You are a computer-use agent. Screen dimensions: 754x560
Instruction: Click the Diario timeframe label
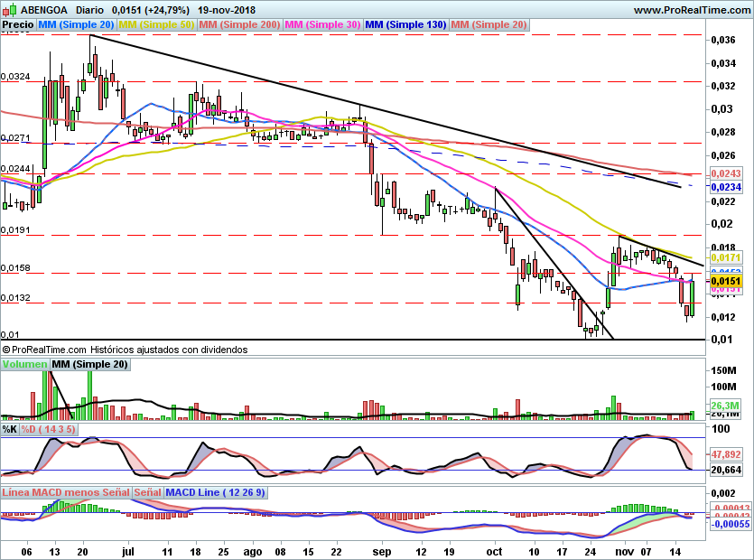95,9
